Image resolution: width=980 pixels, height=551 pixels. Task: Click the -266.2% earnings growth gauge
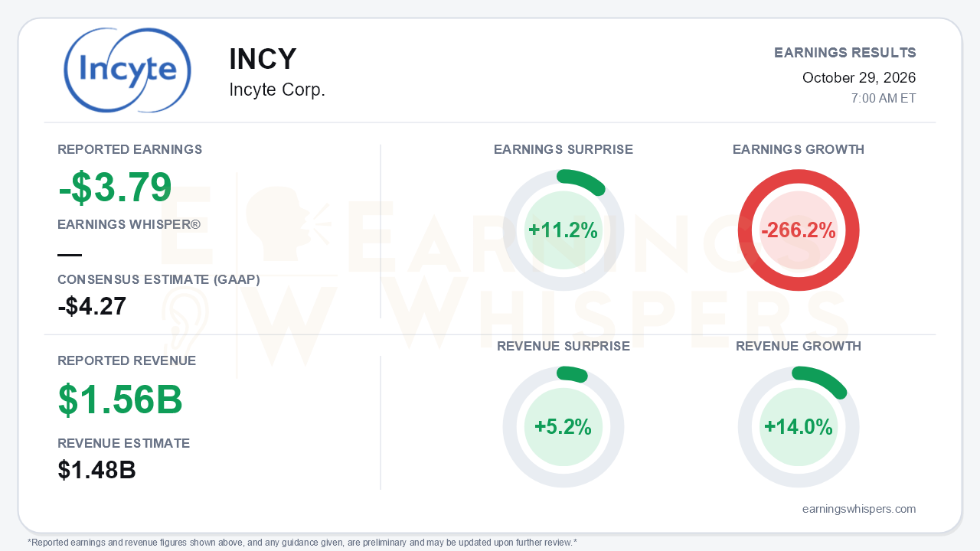coord(799,230)
